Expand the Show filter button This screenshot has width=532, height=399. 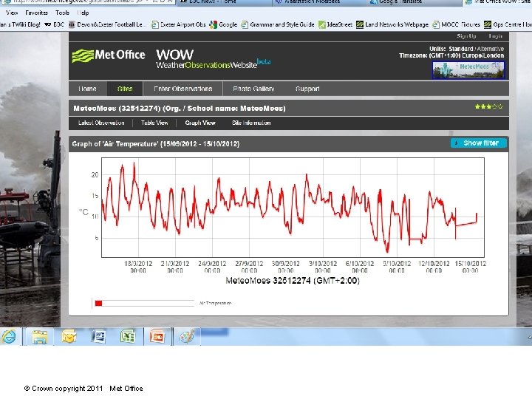478,143
